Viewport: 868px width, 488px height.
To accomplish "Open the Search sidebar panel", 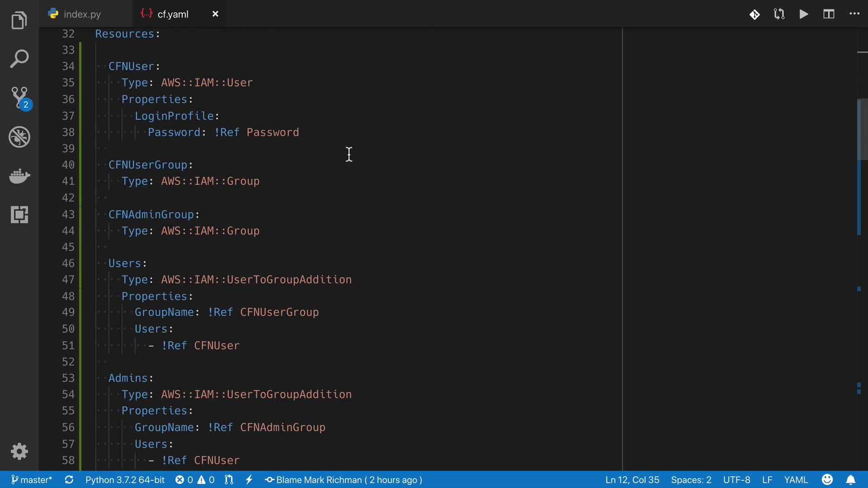I will click(19, 59).
